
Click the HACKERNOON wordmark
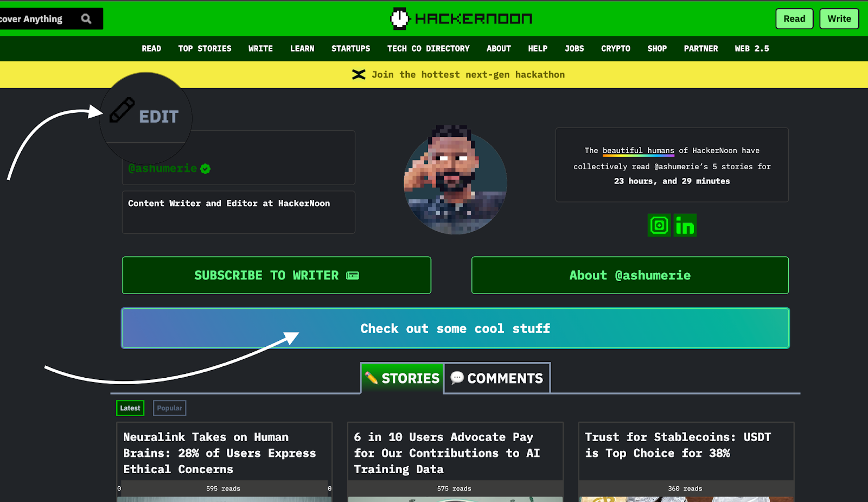coord(474,19)
